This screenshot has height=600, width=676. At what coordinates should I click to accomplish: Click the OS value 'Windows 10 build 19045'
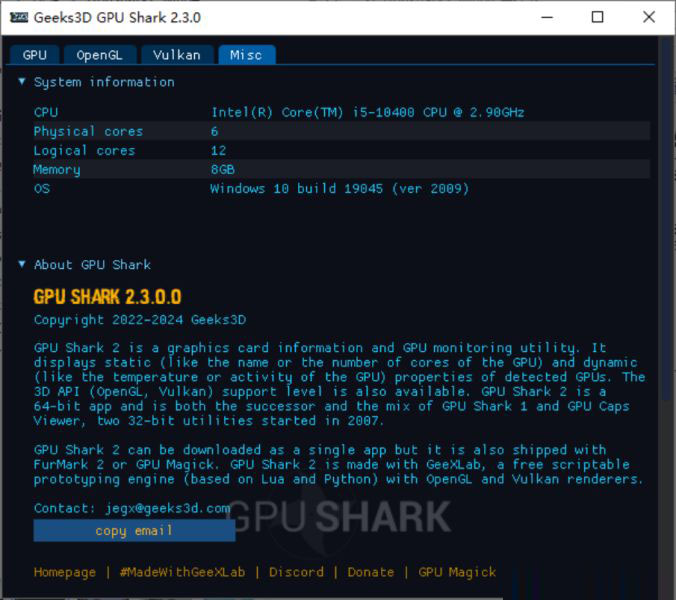(x=296, y=188)
